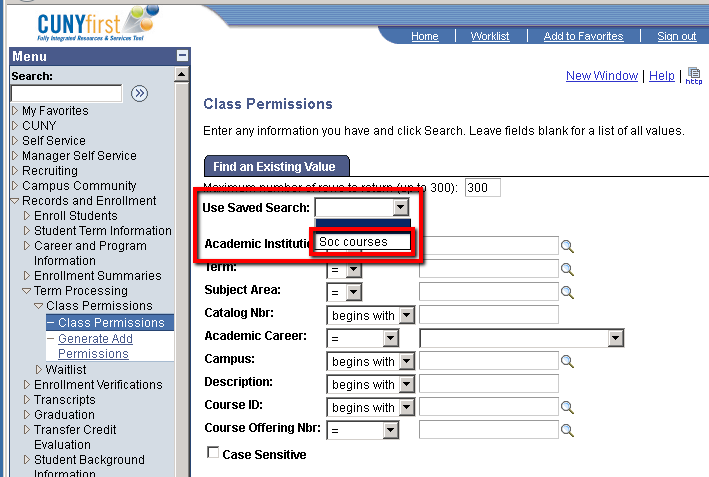Click the Description text input field

pyautogui.click(x=488, y=385)
